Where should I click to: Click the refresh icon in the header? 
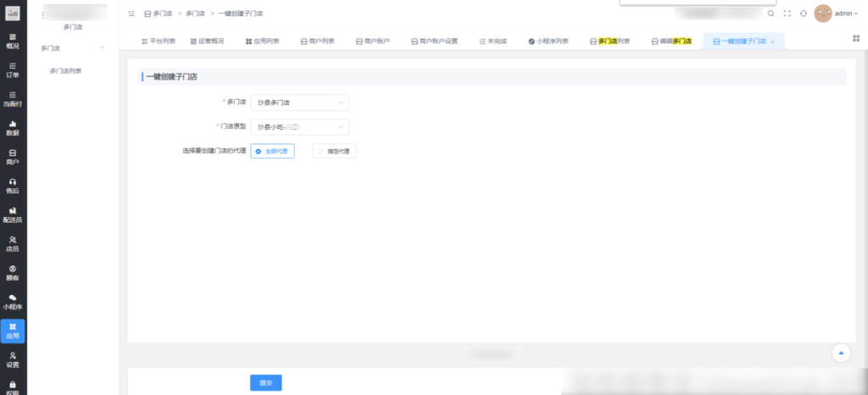click(804, 14)
